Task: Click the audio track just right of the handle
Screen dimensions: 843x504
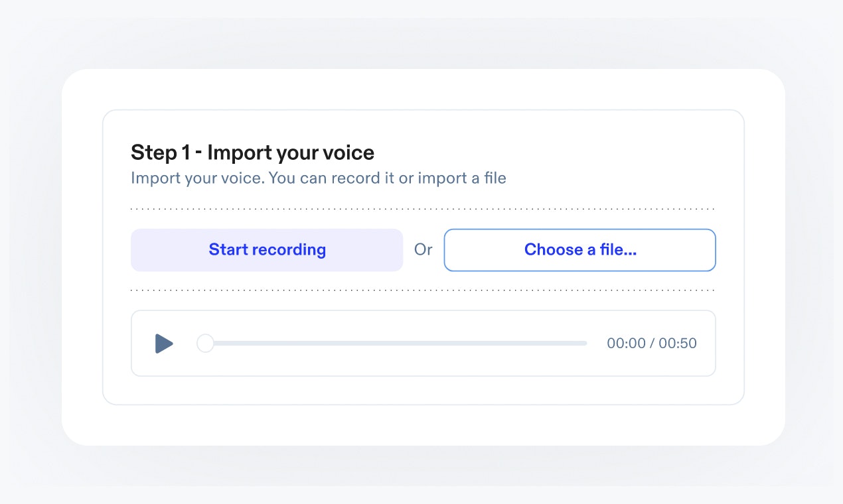Action: click(x=229, y=344)
